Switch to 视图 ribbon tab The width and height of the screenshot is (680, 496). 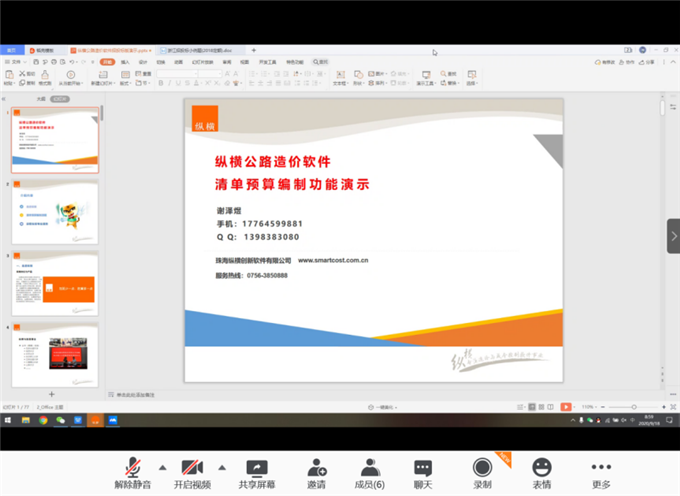click(x=245, y=62)
